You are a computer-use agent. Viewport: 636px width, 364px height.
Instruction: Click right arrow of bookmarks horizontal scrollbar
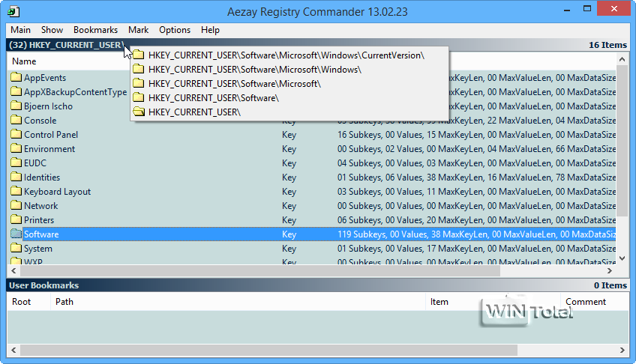click(622, 350)
